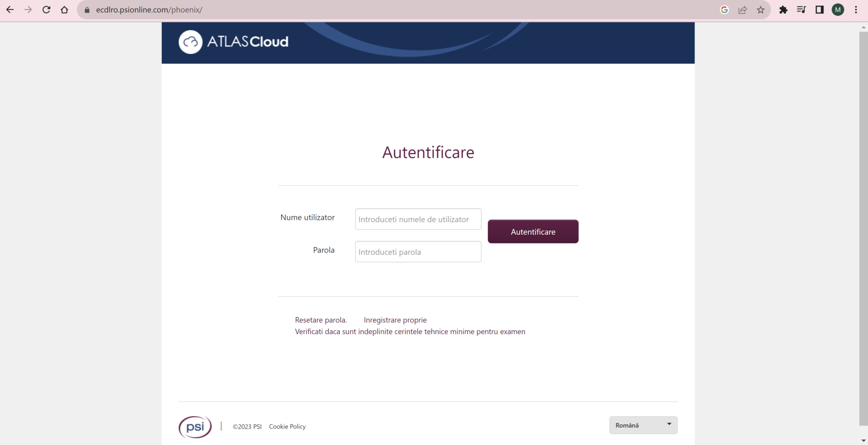Open the Cookie Policy link
This screenshot has height=445, width=868.
coord(287,426)
